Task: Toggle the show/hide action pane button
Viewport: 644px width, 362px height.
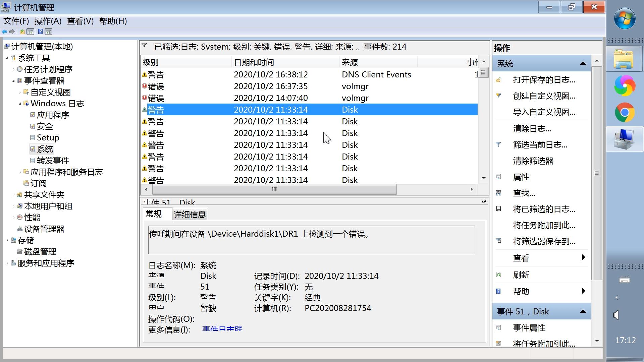Action: (x=49, y=32)
